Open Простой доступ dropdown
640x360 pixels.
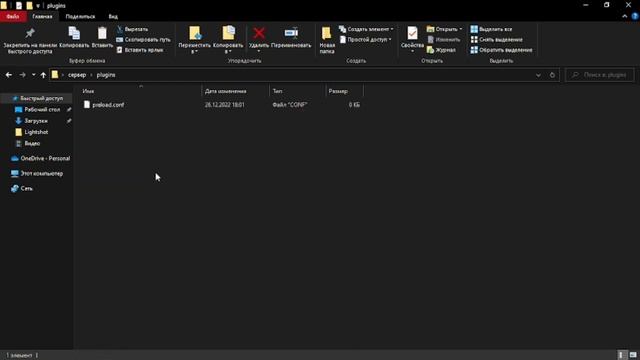tap(366, 40)
